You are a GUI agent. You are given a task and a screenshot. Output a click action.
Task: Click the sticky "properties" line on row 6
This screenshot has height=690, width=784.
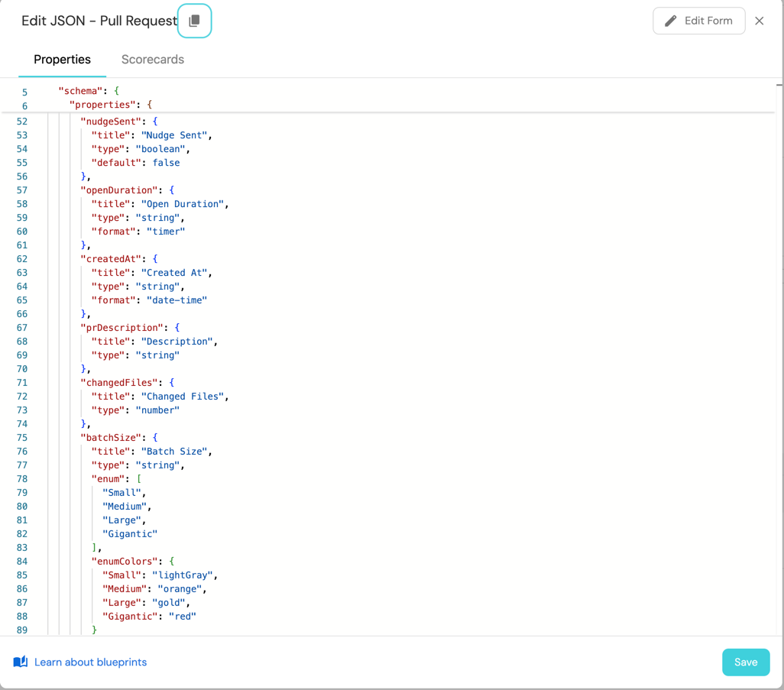(102, 105)
